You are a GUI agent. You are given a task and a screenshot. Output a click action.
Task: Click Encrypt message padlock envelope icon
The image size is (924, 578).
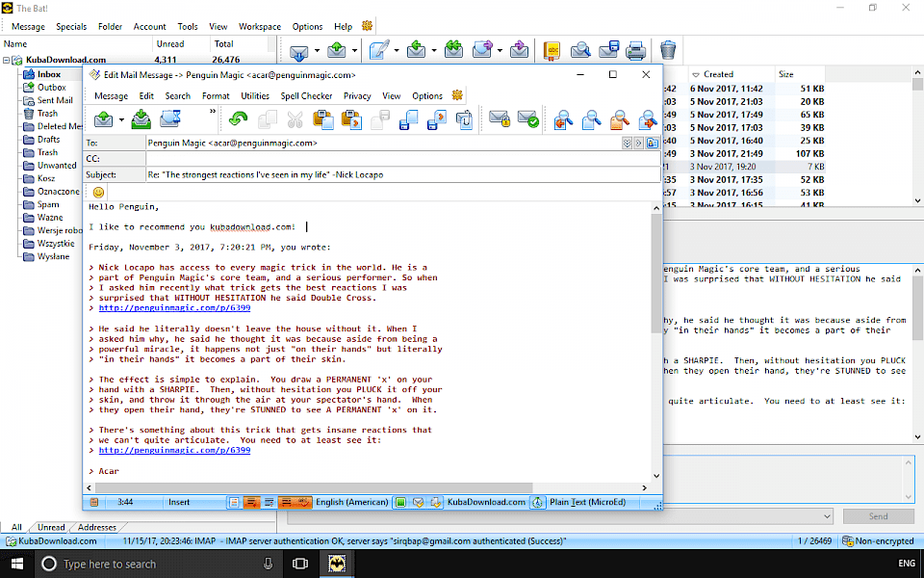coord(500,119)
